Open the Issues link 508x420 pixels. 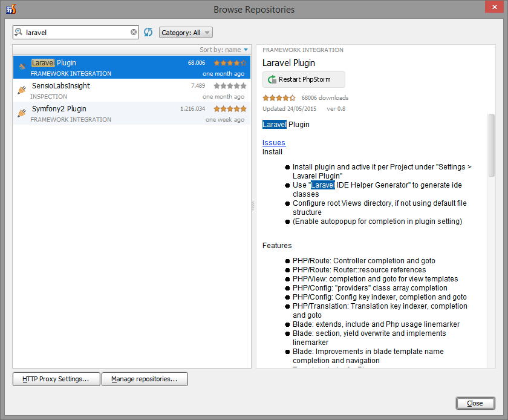274,143
